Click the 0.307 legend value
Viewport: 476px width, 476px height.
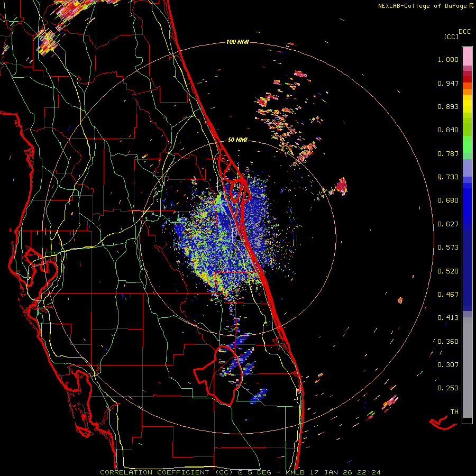coord(448,365)
